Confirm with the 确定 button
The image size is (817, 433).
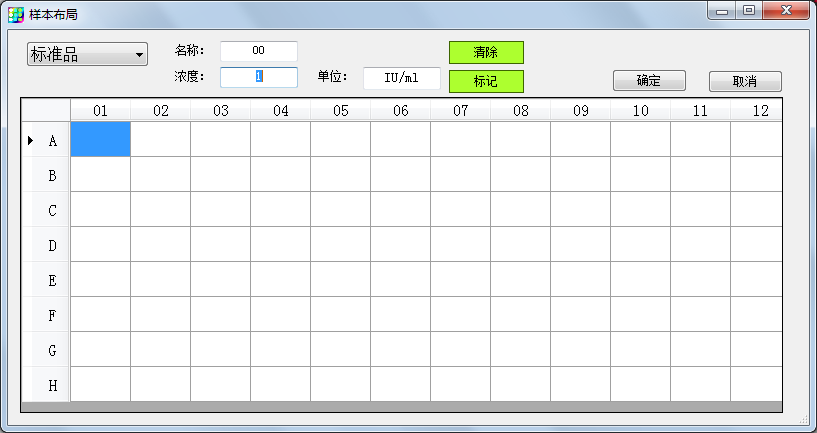tap(649, 81)
